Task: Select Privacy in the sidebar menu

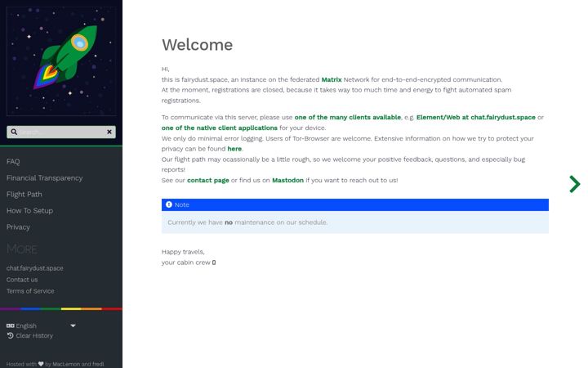Action: tap(18, 227)
